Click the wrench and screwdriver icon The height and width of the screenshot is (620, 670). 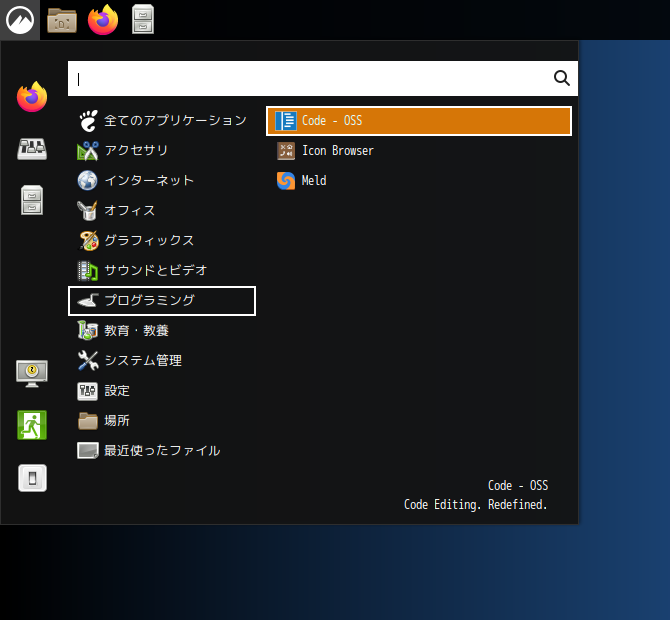click(88, 361)
